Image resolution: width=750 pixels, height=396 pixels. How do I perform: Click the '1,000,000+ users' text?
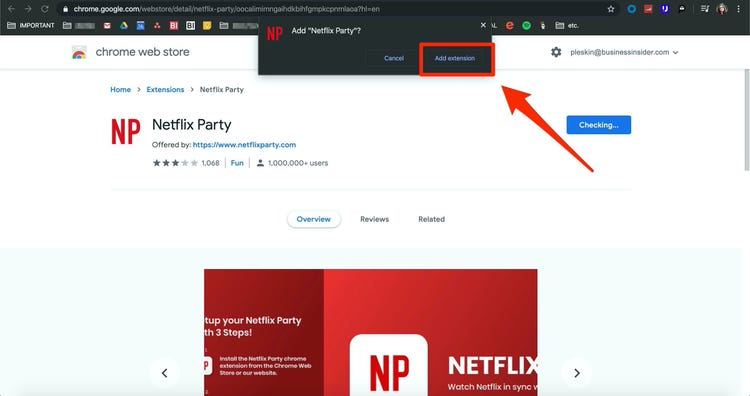pos(298,163)
